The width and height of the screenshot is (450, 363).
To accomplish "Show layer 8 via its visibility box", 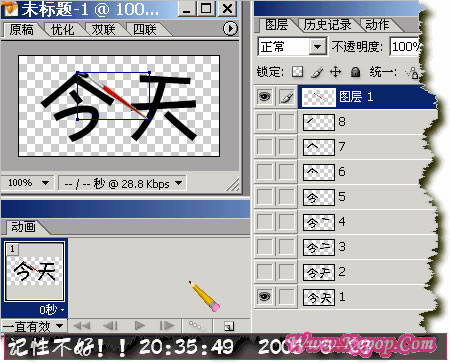I will (x=265, y=122).
